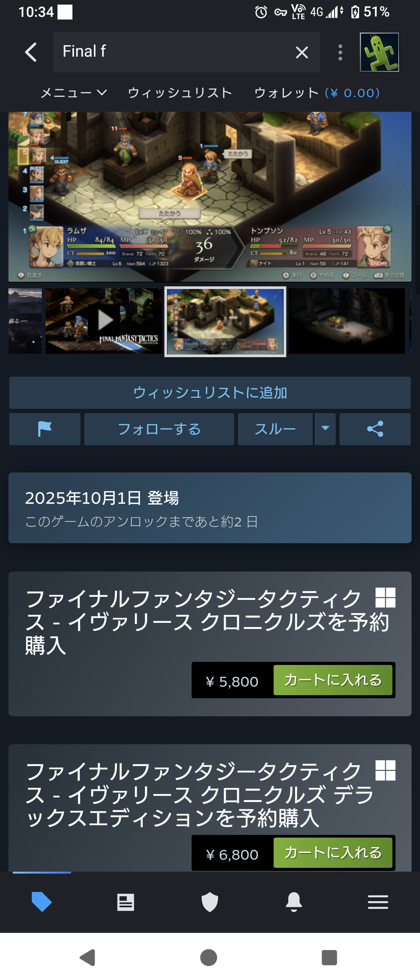Tap the back arrow beside search field
The height and width of the screenshot is (980, 420).
(31, 52)
